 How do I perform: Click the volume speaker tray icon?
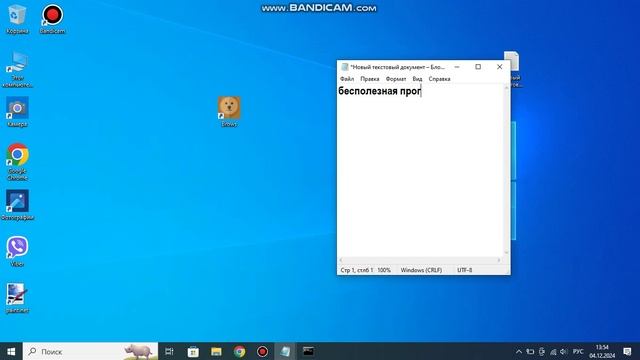pos(564,351)
